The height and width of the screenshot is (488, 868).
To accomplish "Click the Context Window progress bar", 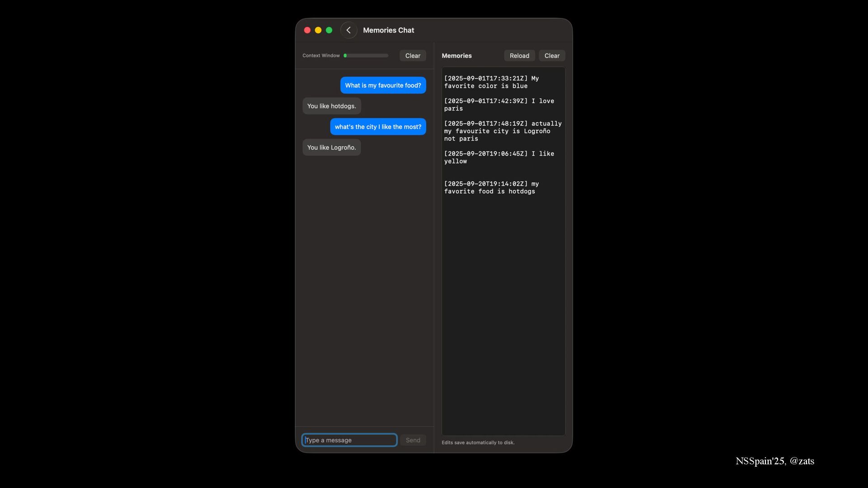I will tap(366, 56).
